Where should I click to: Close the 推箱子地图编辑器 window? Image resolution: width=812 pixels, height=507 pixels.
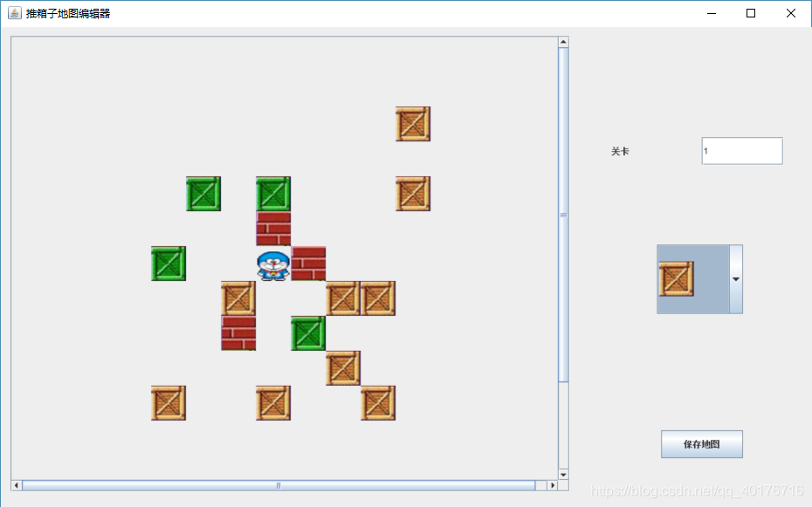(791, 13)
